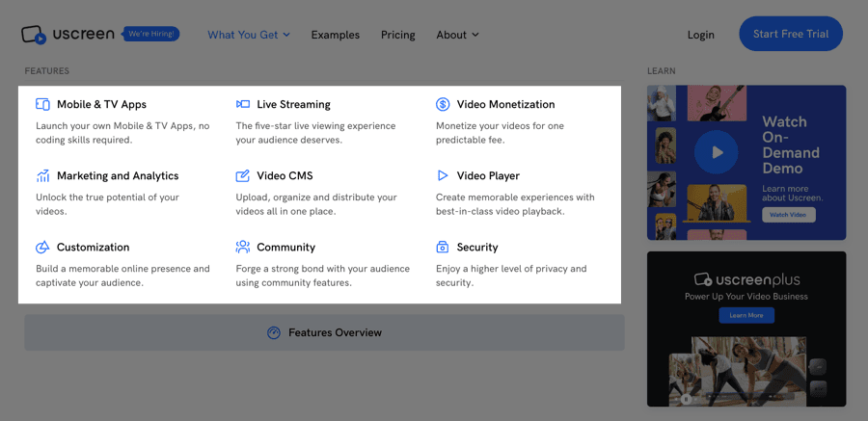868x421 pixels.
Task: Play the On-Demand Demo video
Action: coord(716,151)
